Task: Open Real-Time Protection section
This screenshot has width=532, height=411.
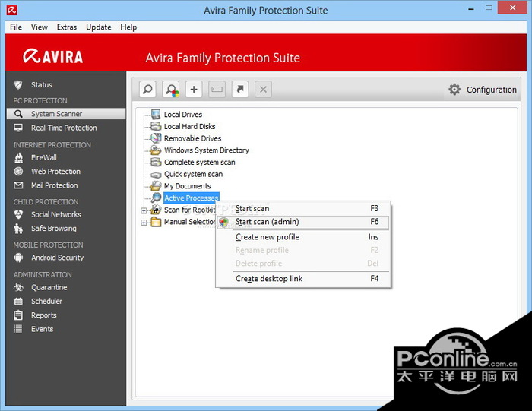Action: [64, 128]
